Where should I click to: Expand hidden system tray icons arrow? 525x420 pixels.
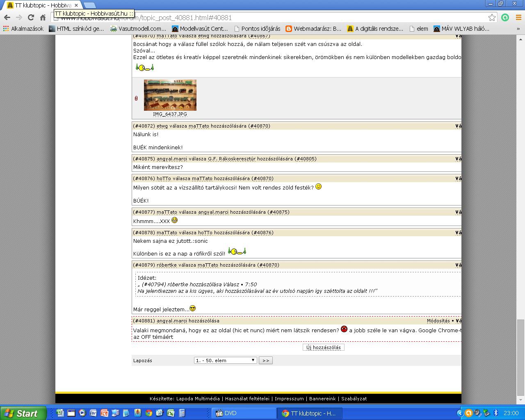pyautogui.click(x=460, y=413)
